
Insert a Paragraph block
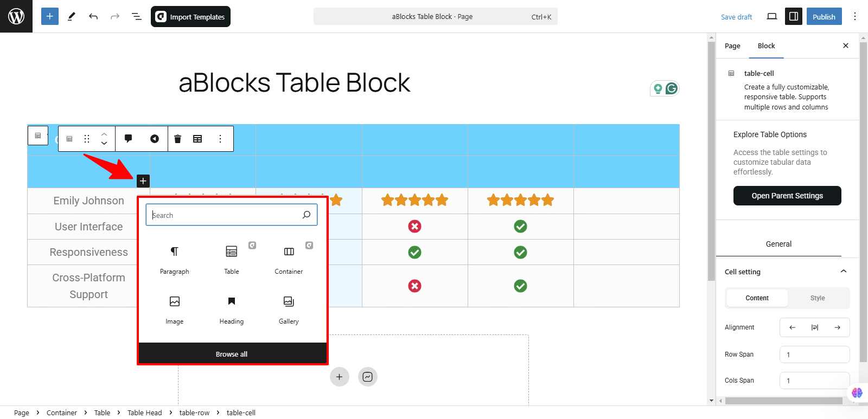(x=175, y=260)
